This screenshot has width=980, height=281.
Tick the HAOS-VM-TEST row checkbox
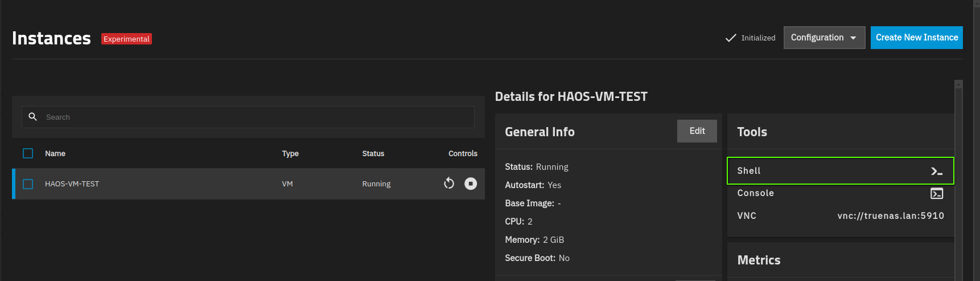coord(28,184)
